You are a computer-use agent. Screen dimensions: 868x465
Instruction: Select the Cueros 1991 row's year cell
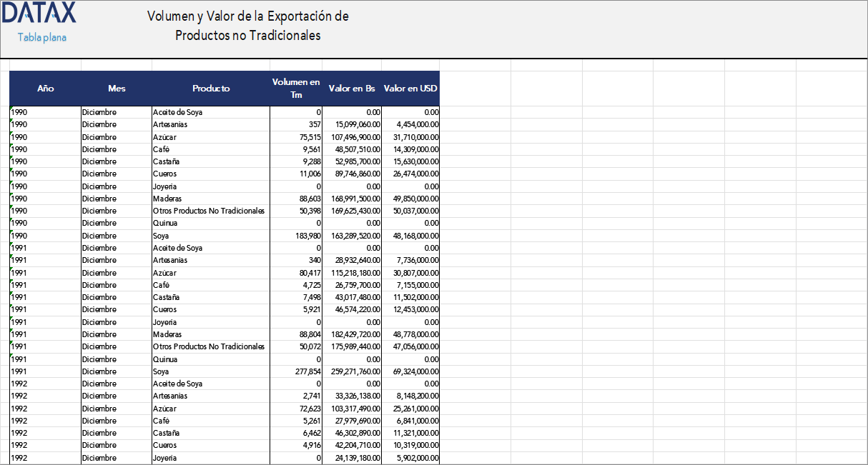[46, 309]
